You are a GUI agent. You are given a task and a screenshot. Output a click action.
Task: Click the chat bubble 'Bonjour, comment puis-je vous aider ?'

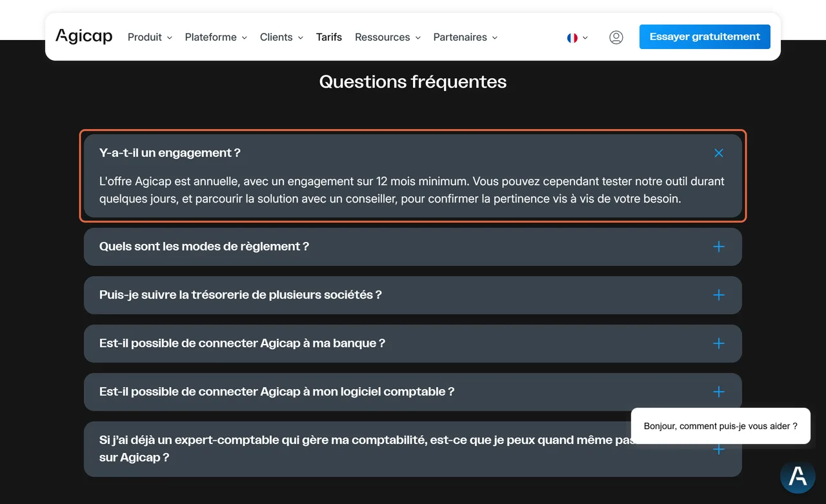[x=720, y=426]
